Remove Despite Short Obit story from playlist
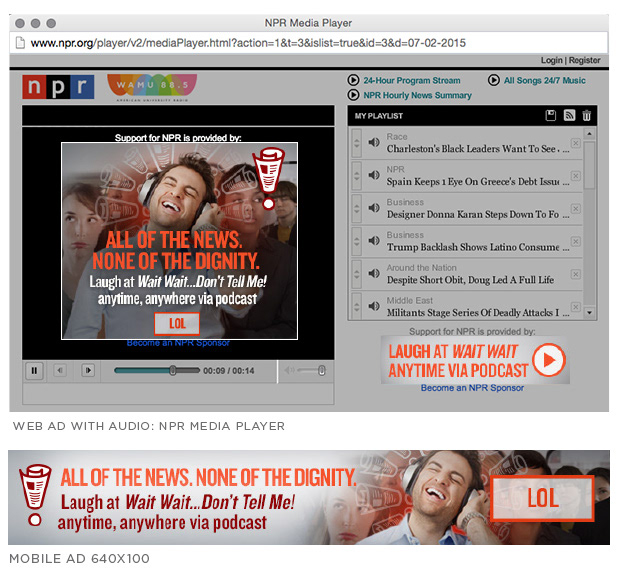Viewport: 619px width, 572px height. [x=576, y=274]
